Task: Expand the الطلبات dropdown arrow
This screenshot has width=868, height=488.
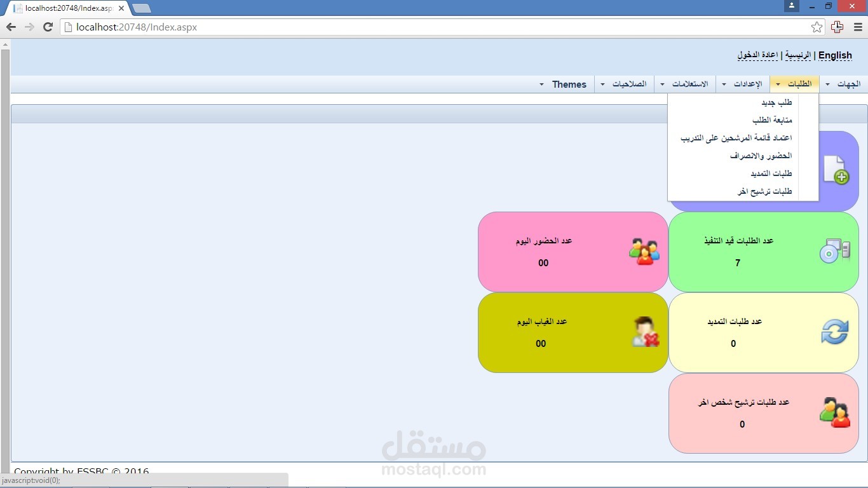Action: tap(778, 85)
